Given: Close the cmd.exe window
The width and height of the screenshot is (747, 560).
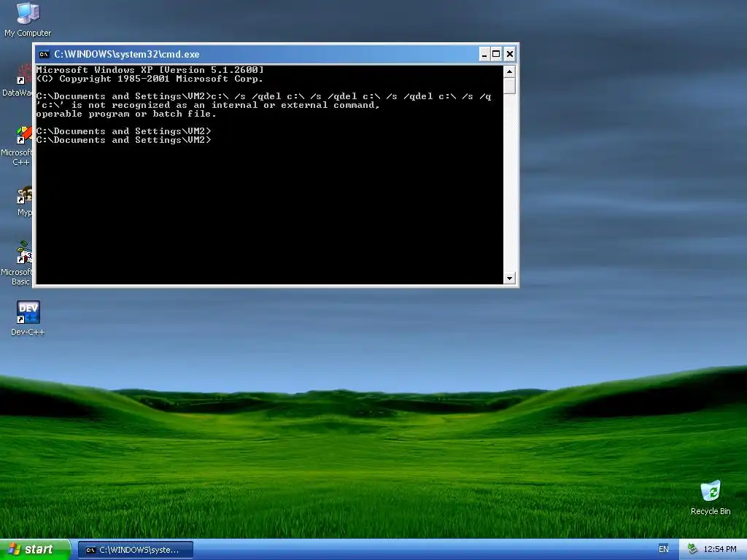Looking at the screenshot, I should click(x=509, y=54).
